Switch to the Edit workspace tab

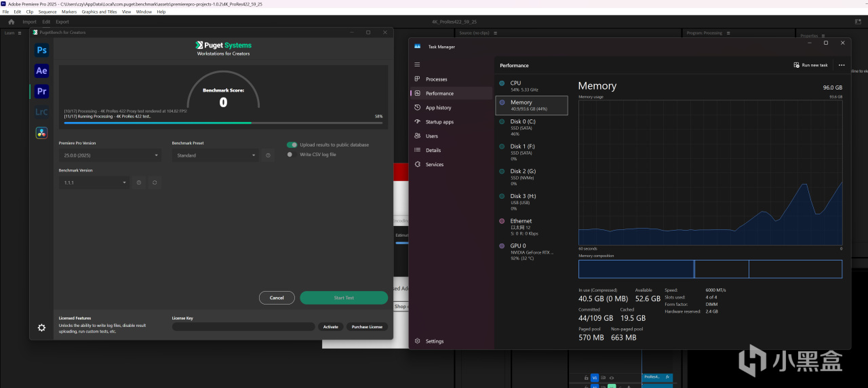(x=46, y=22)
